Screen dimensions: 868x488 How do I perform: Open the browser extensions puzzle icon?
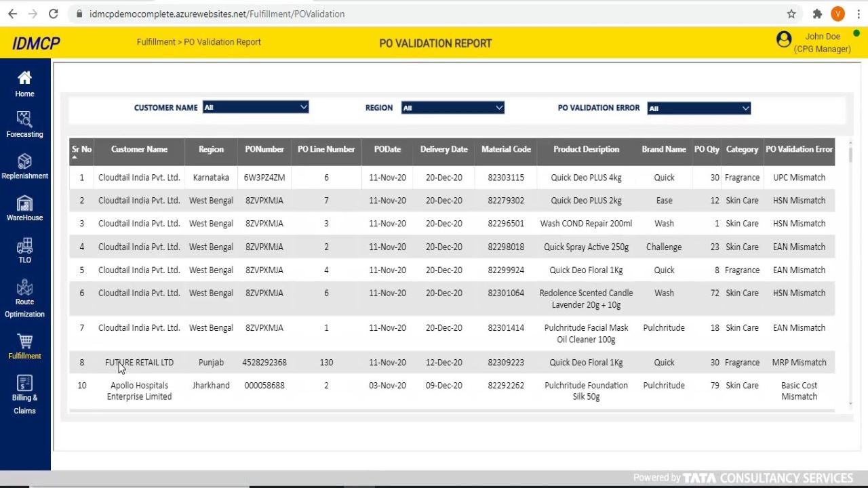[817, 14]
